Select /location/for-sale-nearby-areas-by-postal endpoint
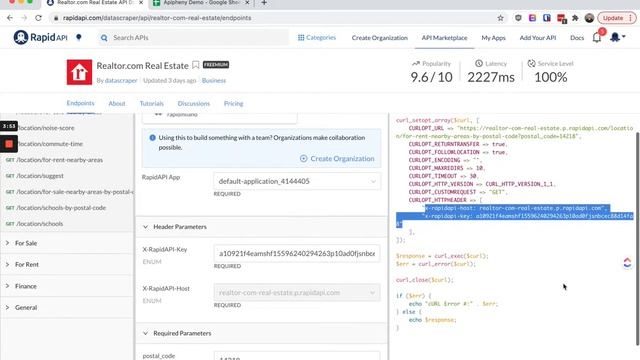 click(x=69, y=192)
